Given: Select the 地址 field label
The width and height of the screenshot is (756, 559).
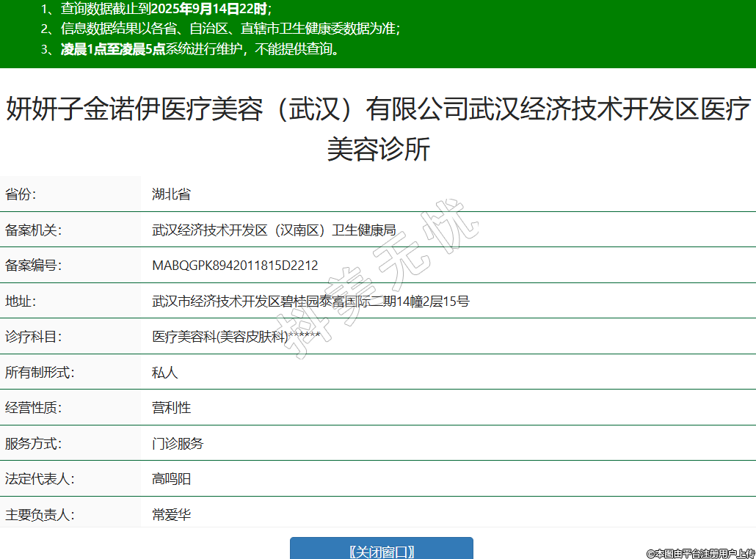Looking at the screenshot, I should [21, 301].
